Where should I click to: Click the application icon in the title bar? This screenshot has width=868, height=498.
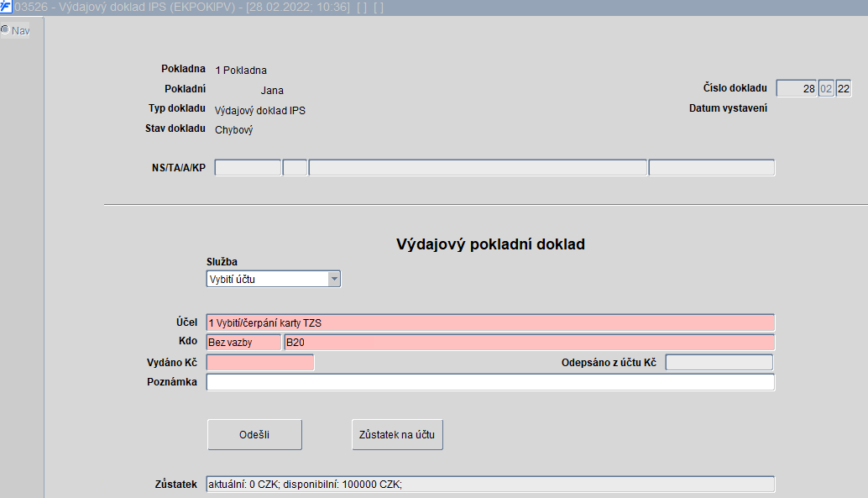[x=6, y=8]
